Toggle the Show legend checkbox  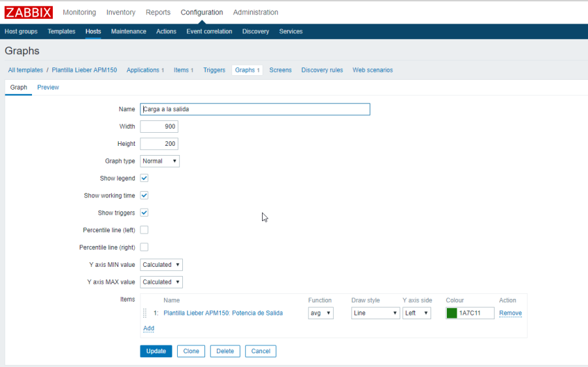pos(144,178)
